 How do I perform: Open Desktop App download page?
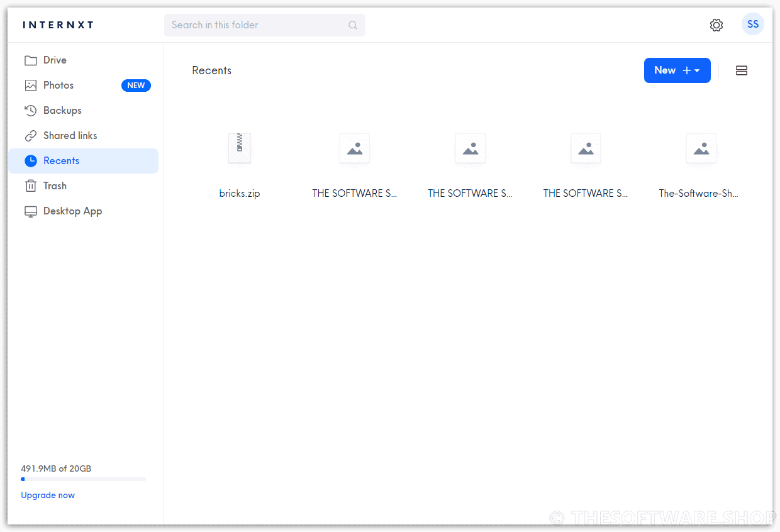coord(83,211)
